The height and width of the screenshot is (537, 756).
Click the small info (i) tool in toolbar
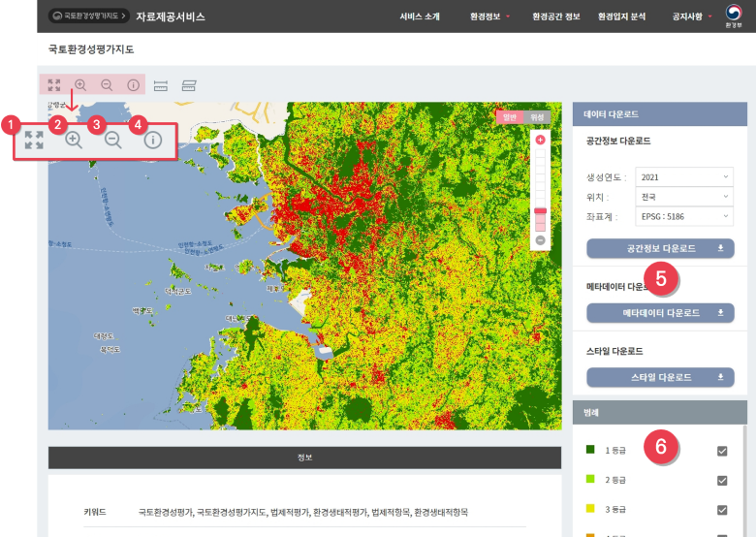(133, 85)
